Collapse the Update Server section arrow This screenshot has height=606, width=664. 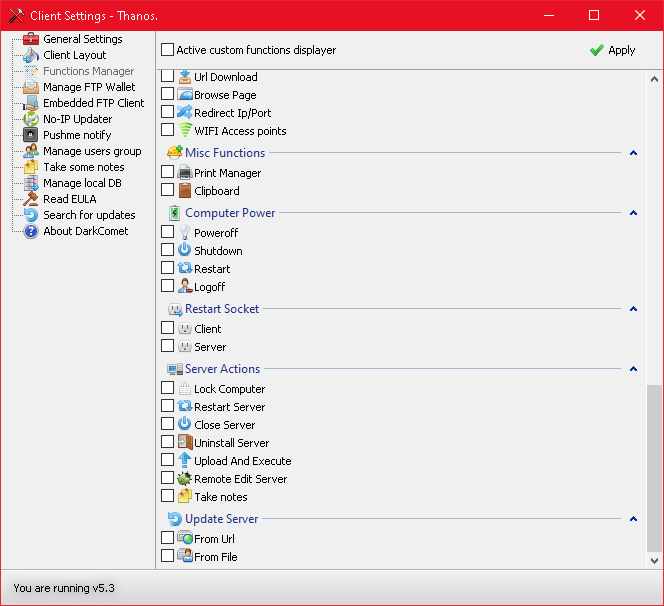point(633,519)
